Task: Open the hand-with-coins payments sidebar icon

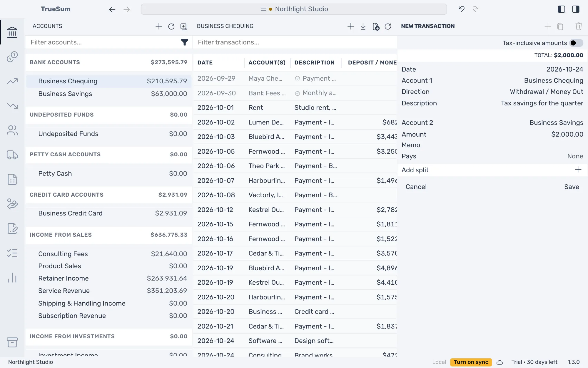Action: tap(12, 204)
